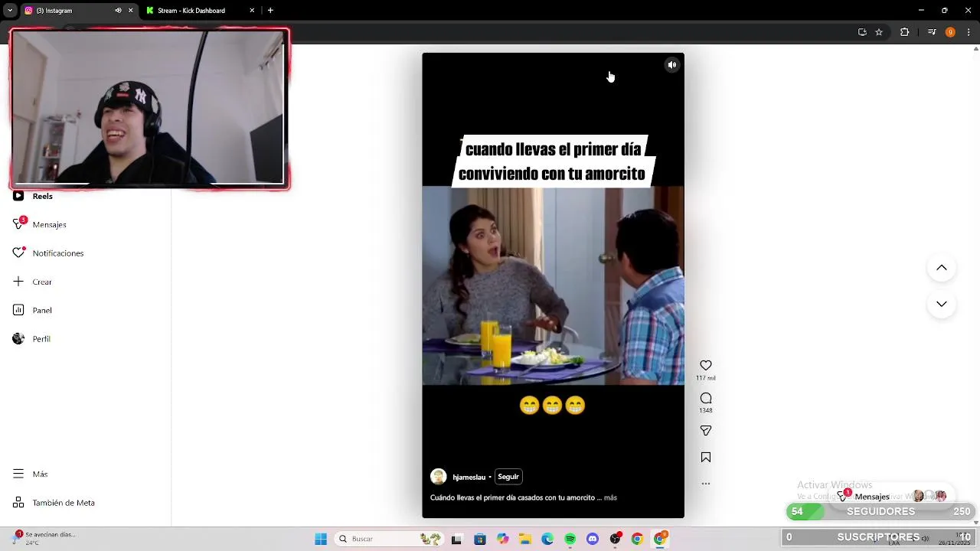Open the reel's three-dot more options

[706, 484]
